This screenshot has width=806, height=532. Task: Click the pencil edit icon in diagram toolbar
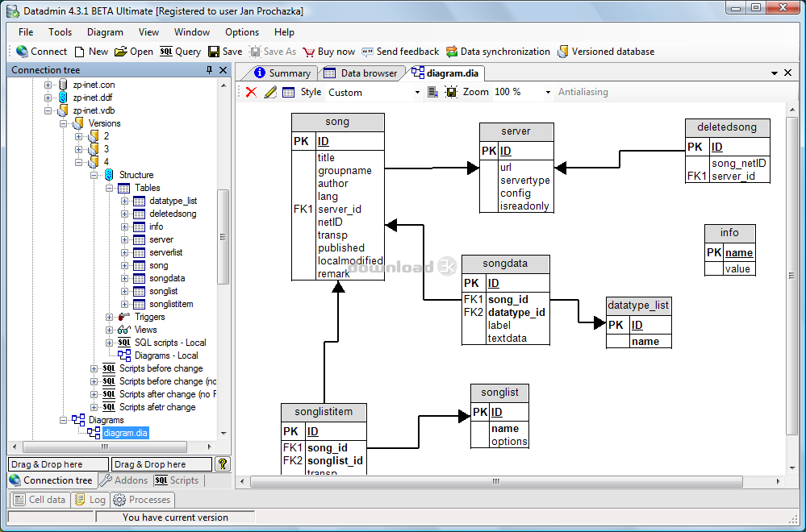[x=270, y=92]
